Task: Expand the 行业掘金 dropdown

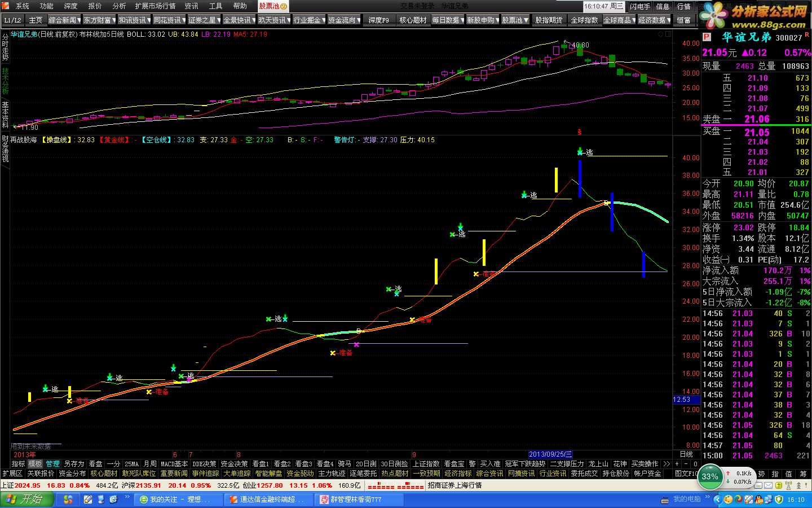Action: 310,20
